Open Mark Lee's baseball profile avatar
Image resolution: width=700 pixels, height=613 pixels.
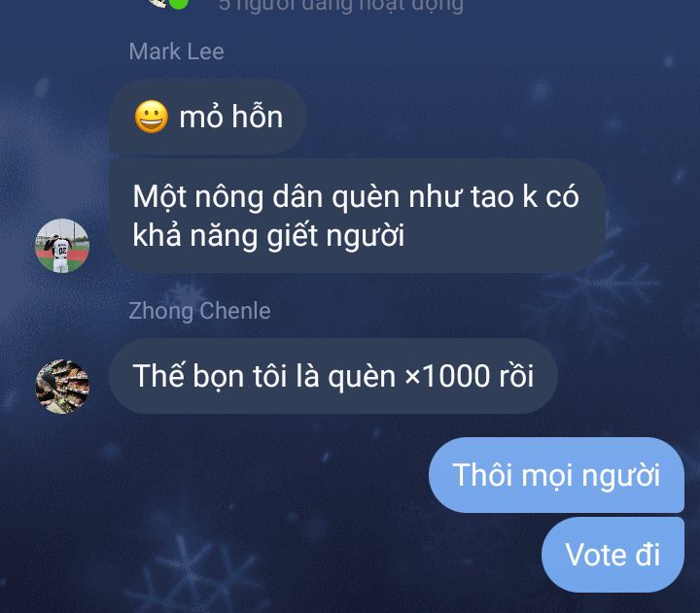62,246
